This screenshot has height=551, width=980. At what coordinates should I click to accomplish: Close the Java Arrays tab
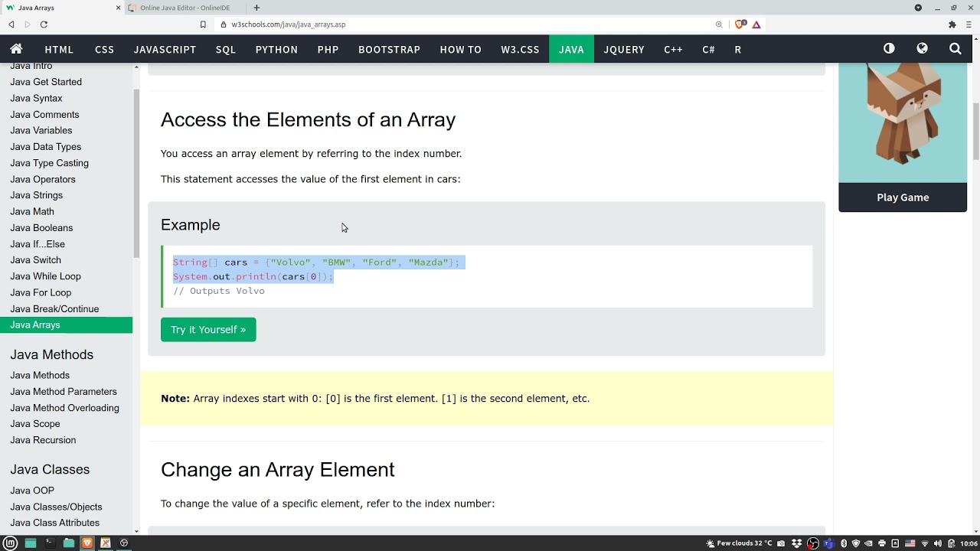coord(118,8)
